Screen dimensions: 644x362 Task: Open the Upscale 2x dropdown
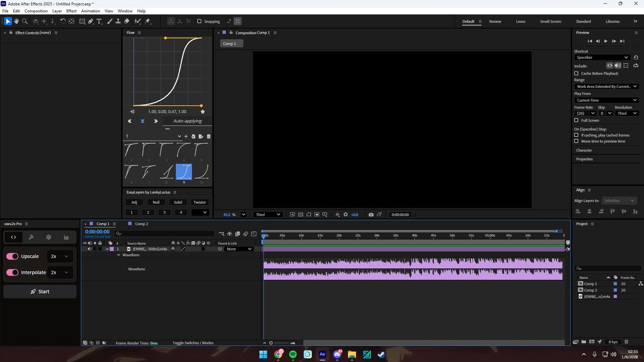60,256
